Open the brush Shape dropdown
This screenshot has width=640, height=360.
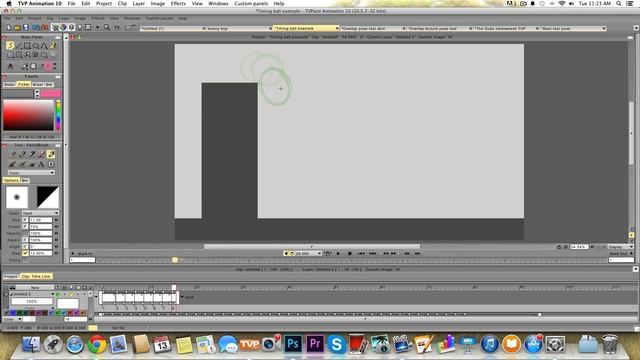coord(40,213)
